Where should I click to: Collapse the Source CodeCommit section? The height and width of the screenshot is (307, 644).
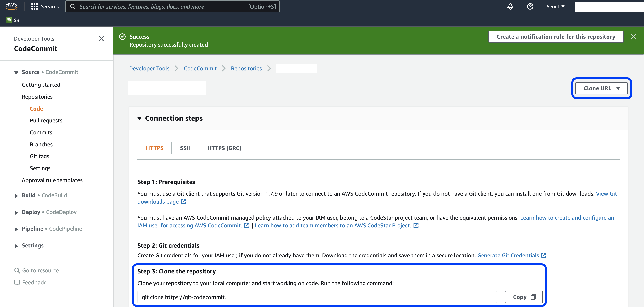pos(16,72)
